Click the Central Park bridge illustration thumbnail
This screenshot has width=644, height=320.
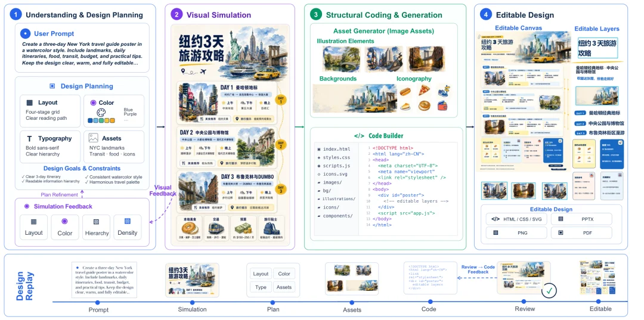[342, 59]
